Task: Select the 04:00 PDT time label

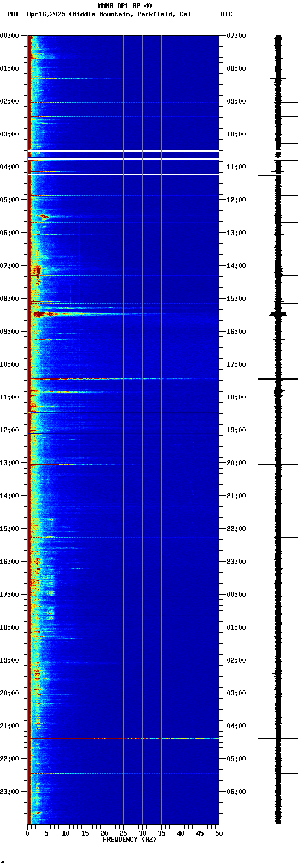Action: [9, 167]
